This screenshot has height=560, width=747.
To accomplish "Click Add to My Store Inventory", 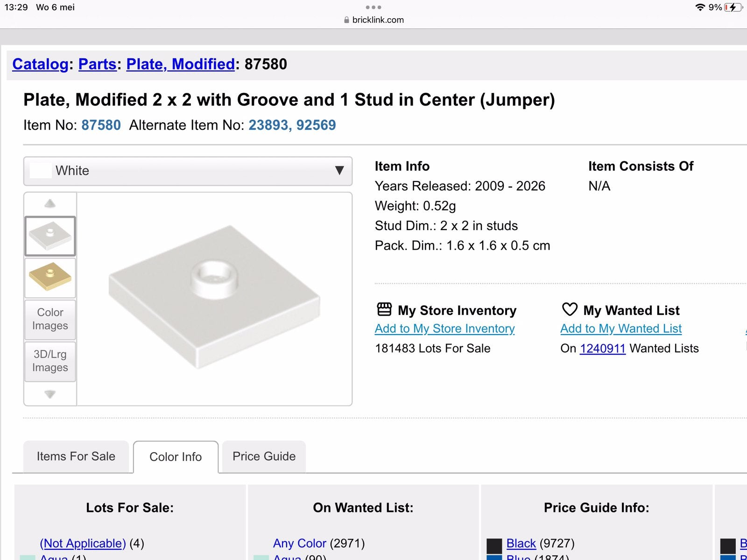I will (444, 329).
